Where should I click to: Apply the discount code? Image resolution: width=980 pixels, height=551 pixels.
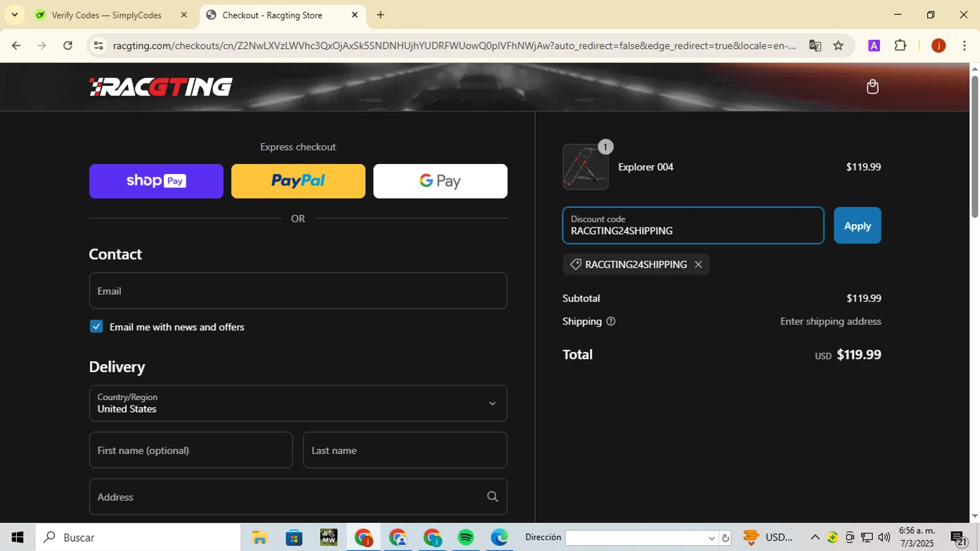coord(857,225)
